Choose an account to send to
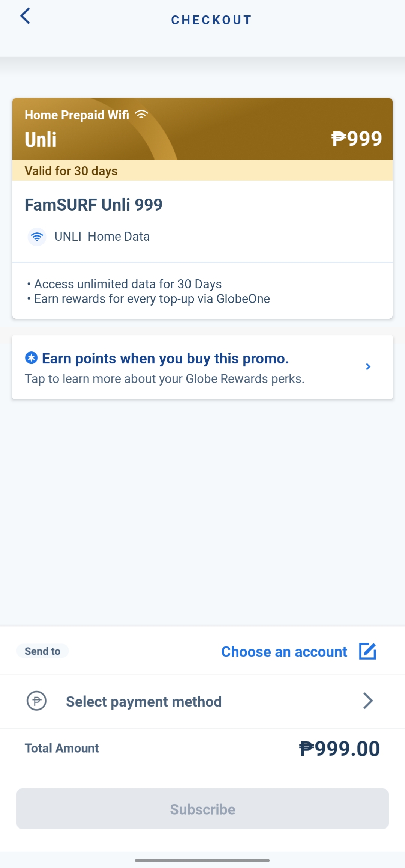 click(x=284, y=652)
